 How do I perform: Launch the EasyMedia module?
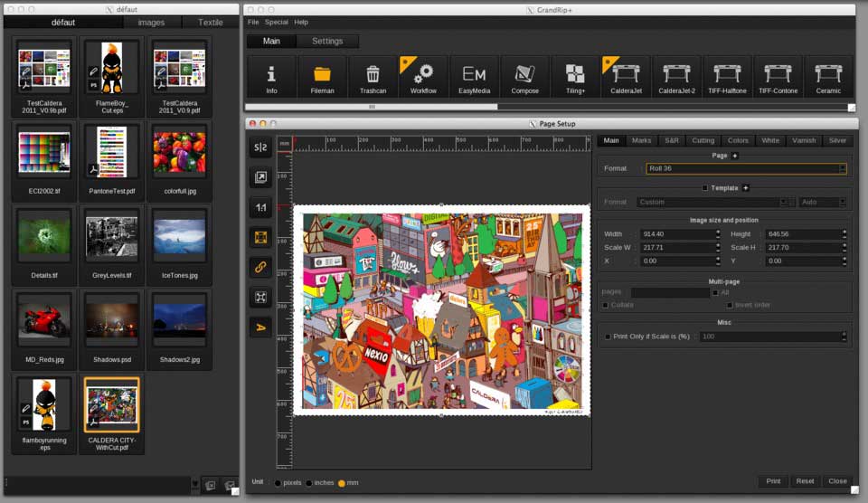[474, 77]
